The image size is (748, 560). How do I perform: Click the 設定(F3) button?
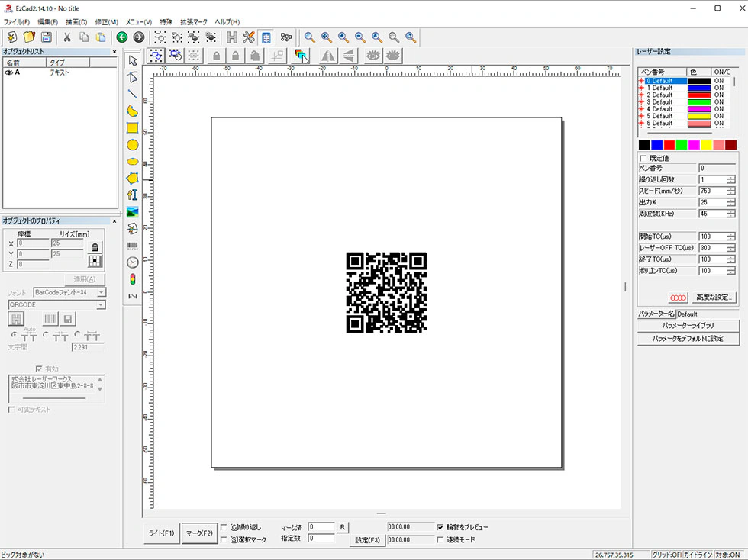(367, 540)
